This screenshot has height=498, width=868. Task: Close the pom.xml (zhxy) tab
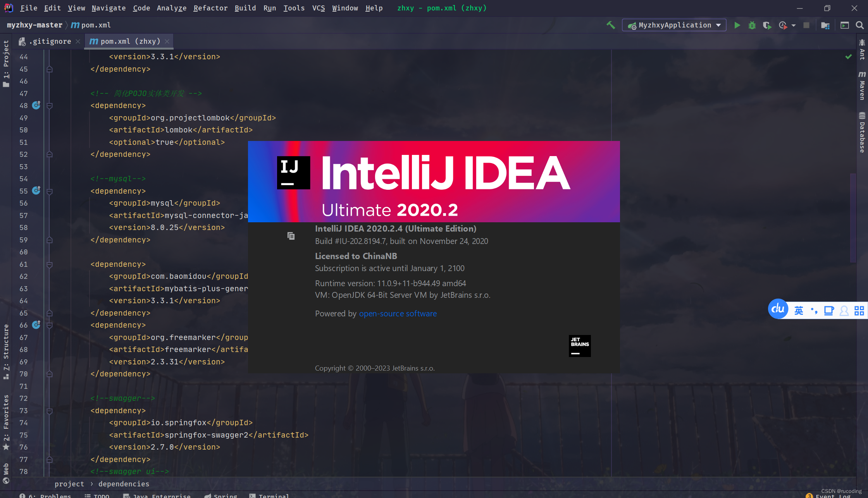[x=167, y=41]
